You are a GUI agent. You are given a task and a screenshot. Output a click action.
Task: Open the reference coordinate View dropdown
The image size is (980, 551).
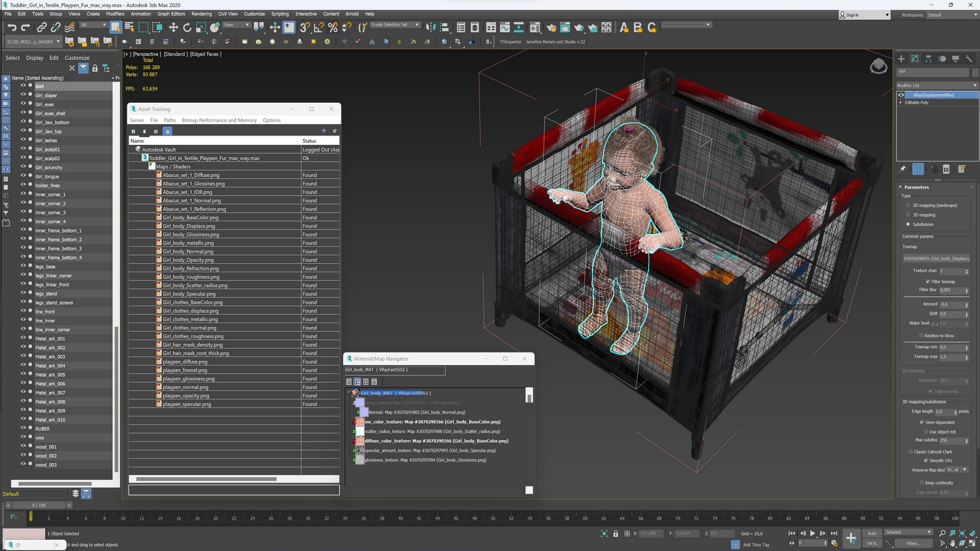click(x=237, y=24)
